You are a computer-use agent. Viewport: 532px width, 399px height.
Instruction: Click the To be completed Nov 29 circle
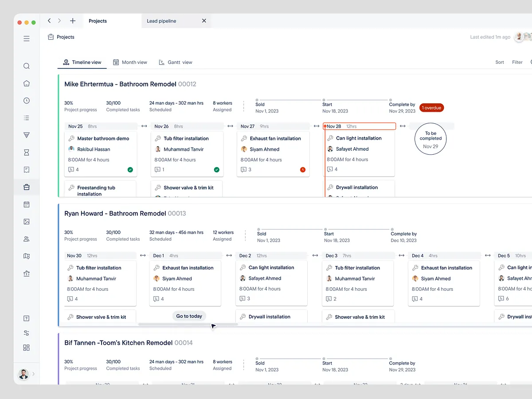tap(430, 139)
